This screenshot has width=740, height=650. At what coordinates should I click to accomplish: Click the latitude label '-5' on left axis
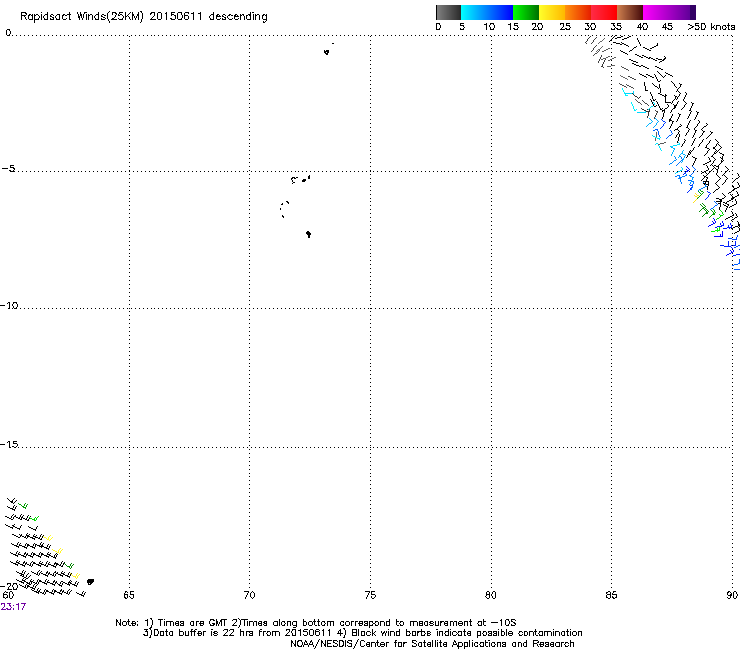click(x=8, y=169)
